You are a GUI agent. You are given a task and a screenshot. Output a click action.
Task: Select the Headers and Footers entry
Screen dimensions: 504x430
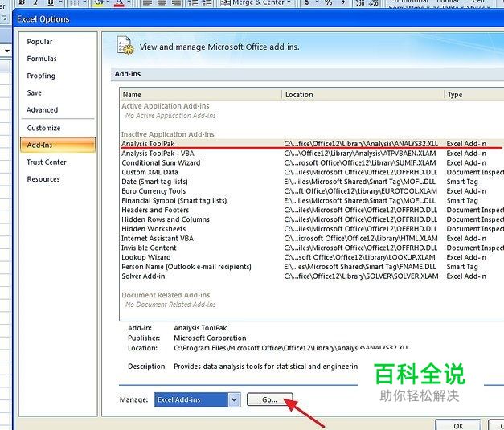312,211
